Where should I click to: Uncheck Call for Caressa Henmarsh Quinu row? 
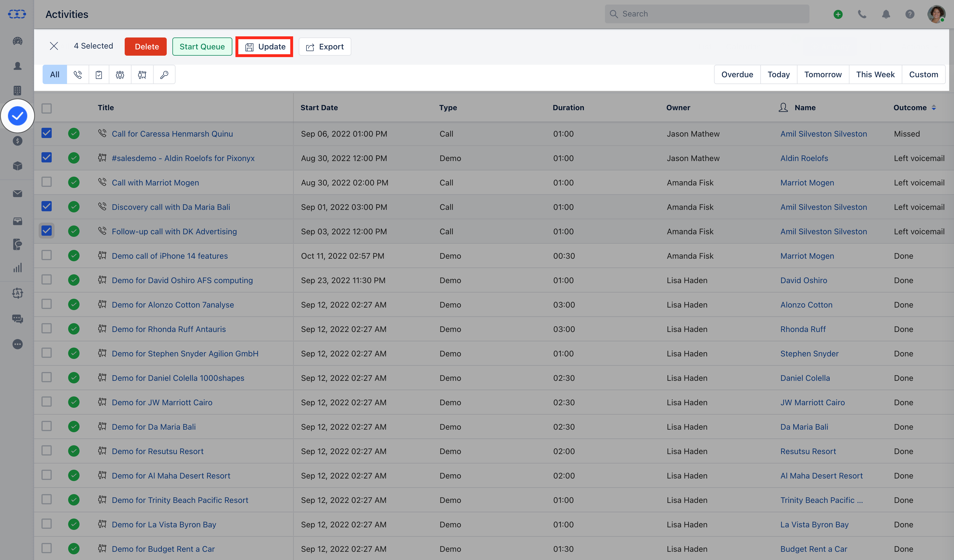pyautogui.click(x=47, y=133)
